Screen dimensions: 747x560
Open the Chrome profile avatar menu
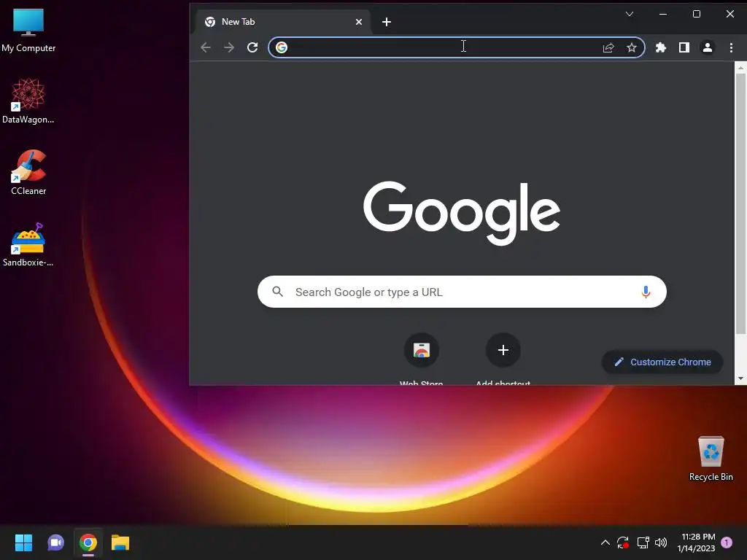pyautogui.click(x=708, y=47)
